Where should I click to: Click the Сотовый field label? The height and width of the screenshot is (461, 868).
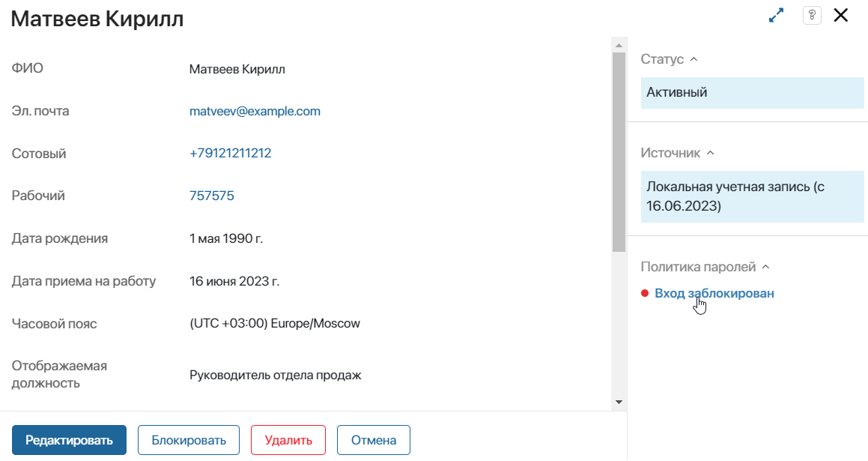pos(39,154)
